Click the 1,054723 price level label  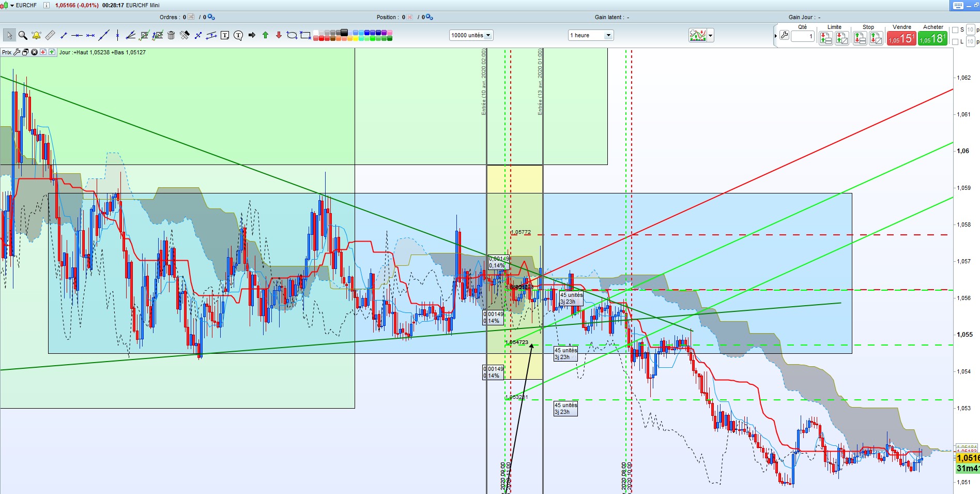click(517, 342)
